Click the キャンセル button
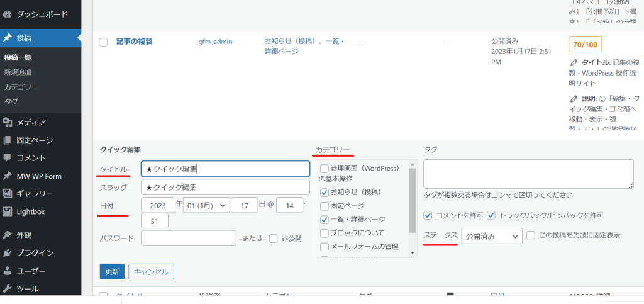644x304 pixels. 151,271
